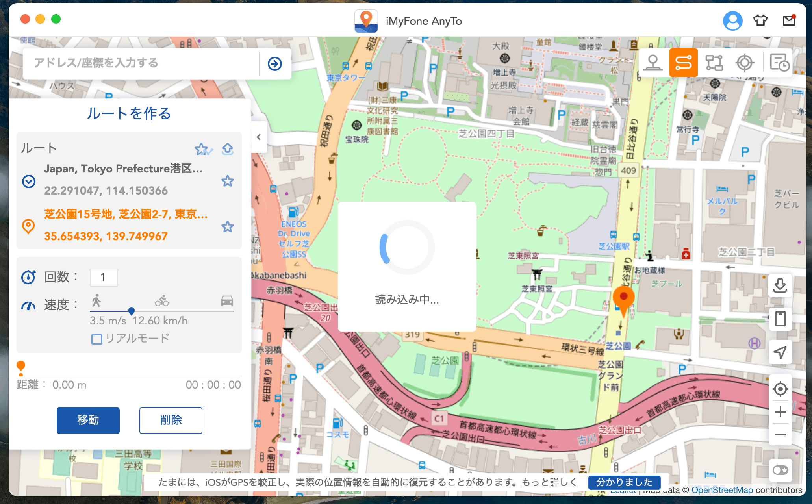This screenshot has width=812, height=504.
Task: Open the mail messages icon
Action: (x=789, y=20)
